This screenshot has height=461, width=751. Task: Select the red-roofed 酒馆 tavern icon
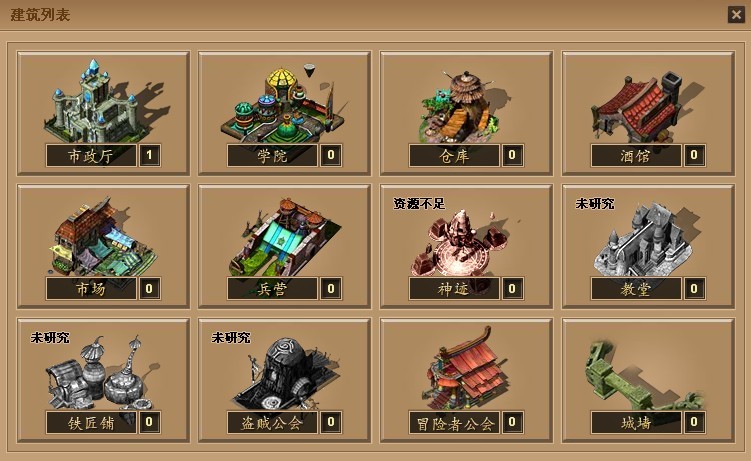click(644, 106)
